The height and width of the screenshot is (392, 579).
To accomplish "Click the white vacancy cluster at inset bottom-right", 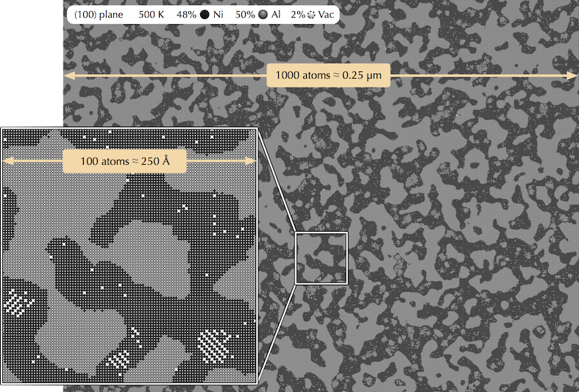I will pyautogui.click(x=213, y=343).
